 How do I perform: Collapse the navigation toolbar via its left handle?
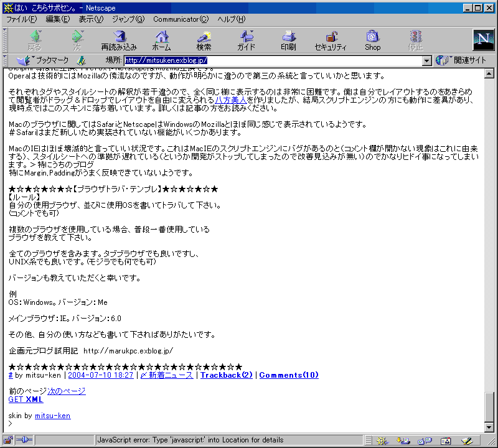point(5,40)
